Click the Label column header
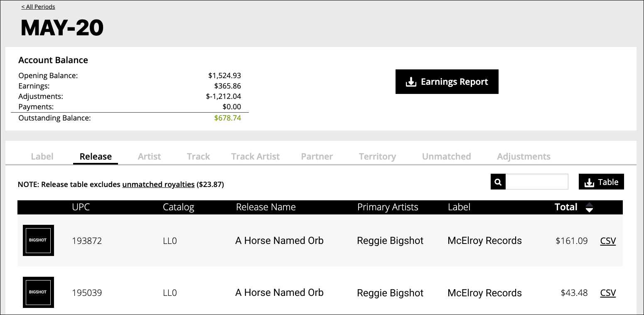Viewport: 644px width, 315px height. point(459,207)
